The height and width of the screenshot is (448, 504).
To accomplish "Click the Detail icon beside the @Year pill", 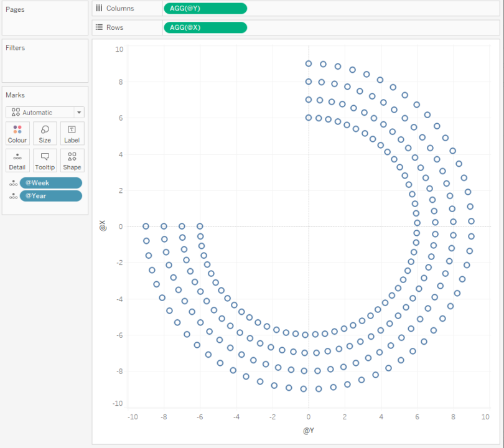I will pyautogui.click(x=12, y=195).
